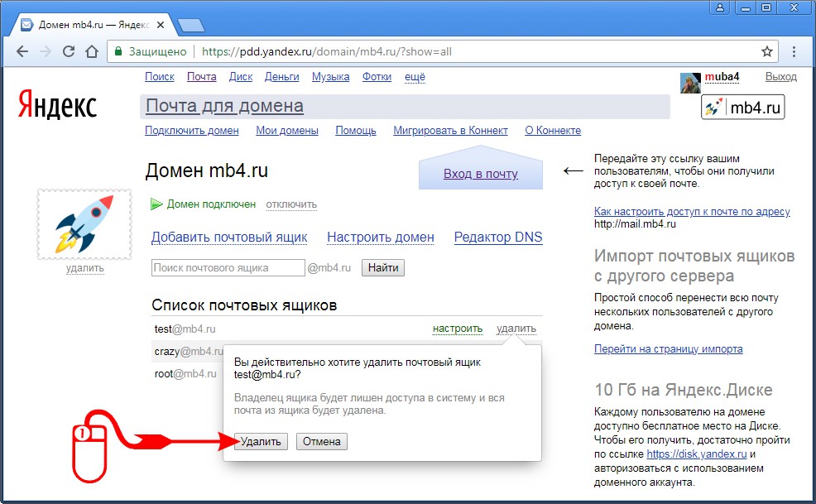Click удалить for test@mb4.ru

pos(516,329)
